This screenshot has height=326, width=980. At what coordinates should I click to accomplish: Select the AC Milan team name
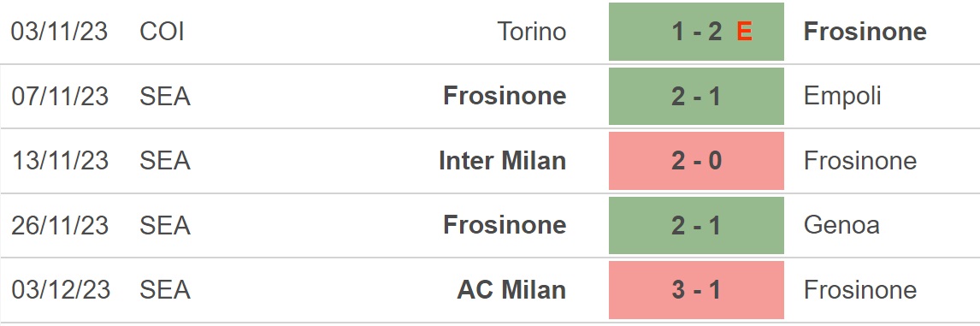512,290
